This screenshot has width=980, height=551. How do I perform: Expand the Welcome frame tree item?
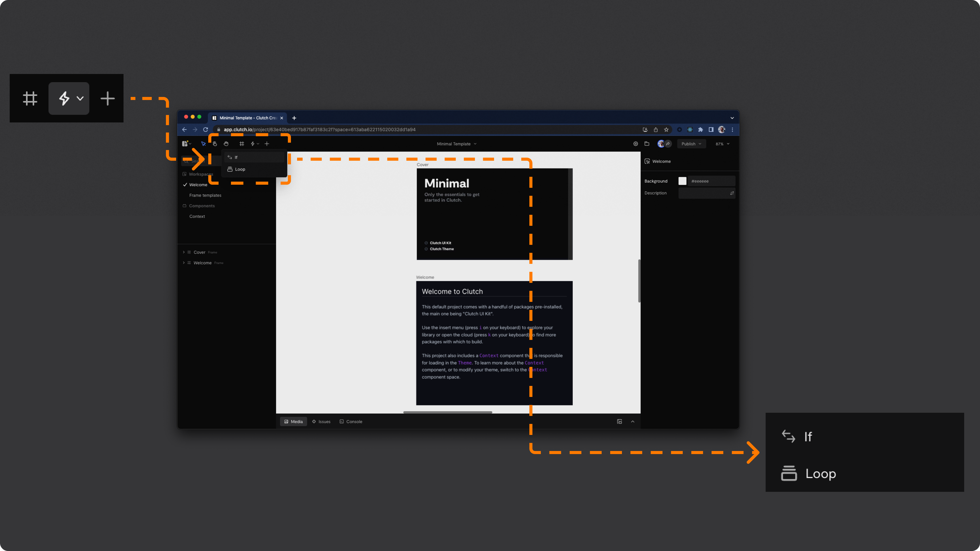[x=184, y=263]
